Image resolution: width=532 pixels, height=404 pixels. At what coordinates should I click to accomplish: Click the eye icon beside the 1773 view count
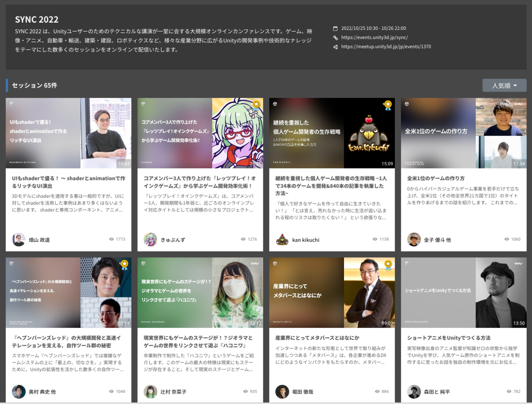(x=112, y=239)
